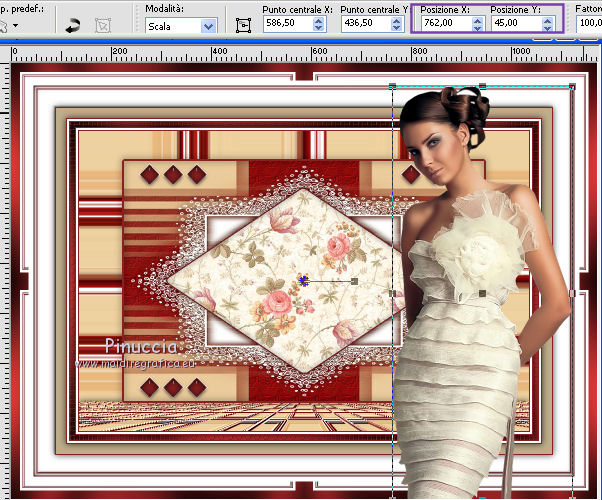Click the center pivot icon right of Modalità

243,25
